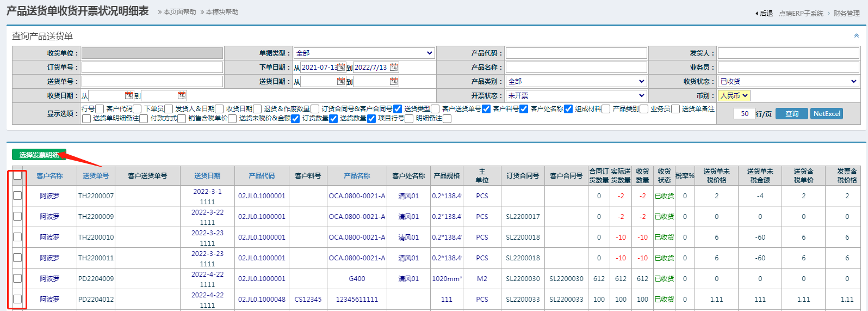Uncheck the 订货数量 display option

333,119
